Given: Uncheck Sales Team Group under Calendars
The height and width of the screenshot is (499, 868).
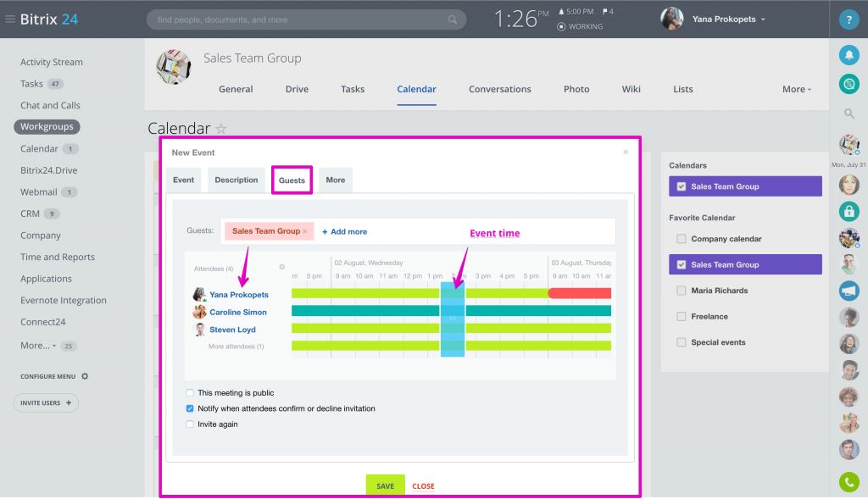Looking at the screenshot, I should [682, 186].
